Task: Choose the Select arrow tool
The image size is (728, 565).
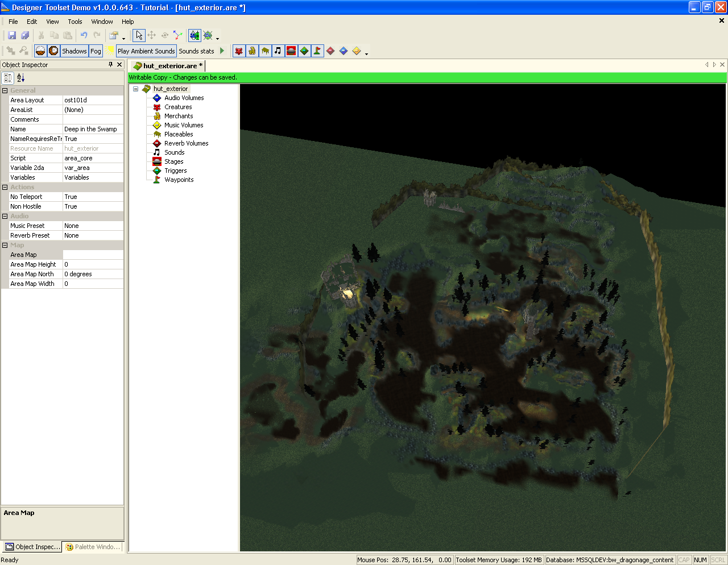Action: click(x=139, y=35)
